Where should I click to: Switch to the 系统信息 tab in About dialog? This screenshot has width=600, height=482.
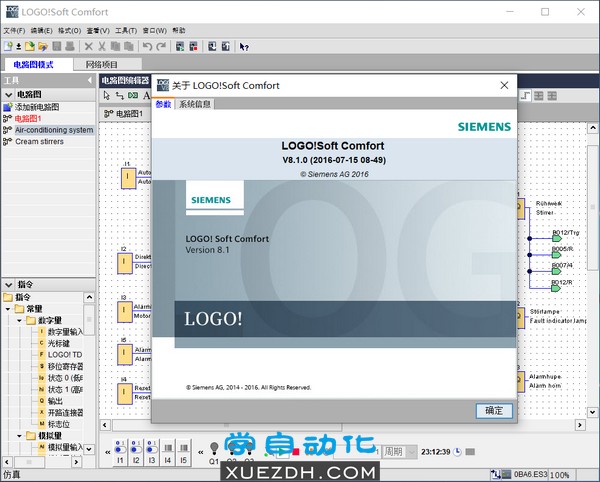[x=195, y=104]
